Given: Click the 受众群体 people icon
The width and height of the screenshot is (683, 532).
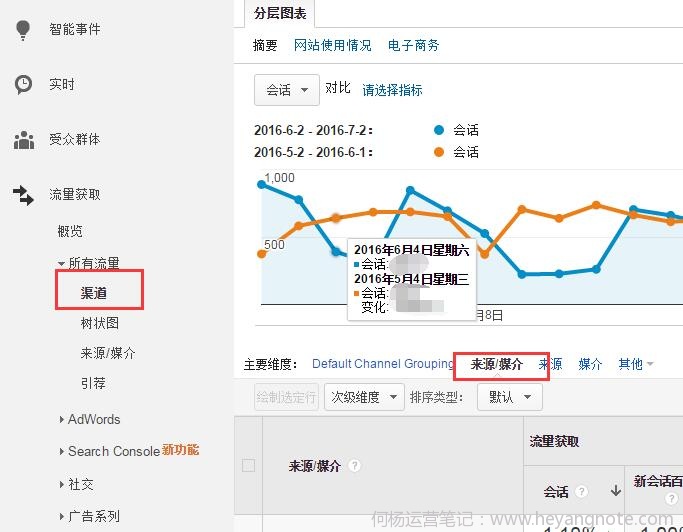Looking at the screenshot, I should pos(23,140).
